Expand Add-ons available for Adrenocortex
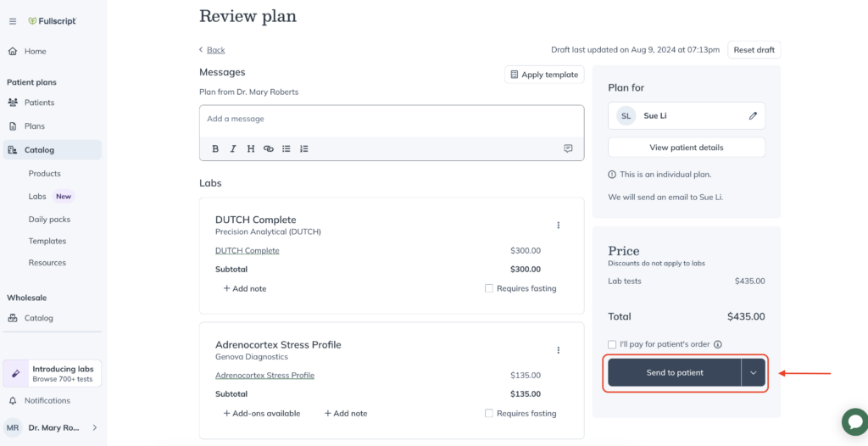 coord(262,413)
